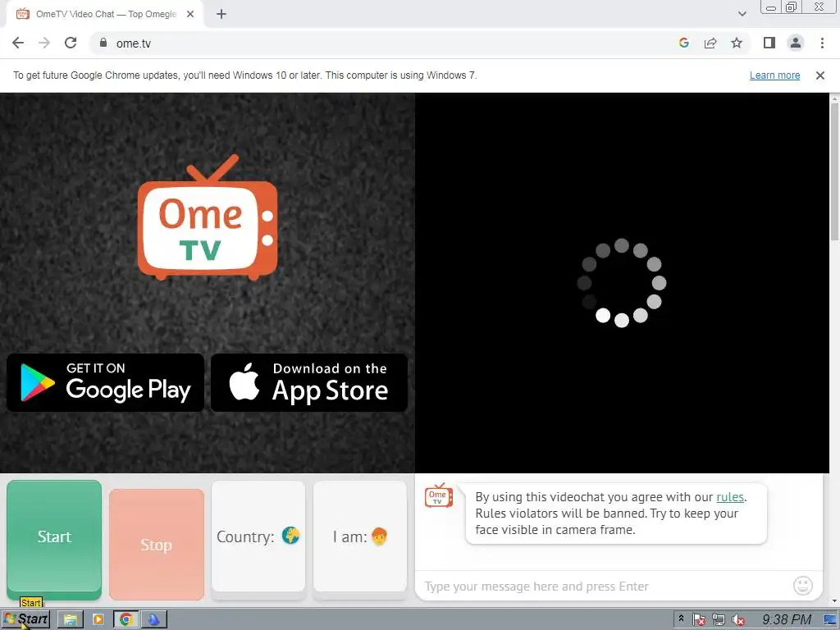Open Windows Explorer from the taskbar
This screenshot has height=630, width=840.
click(71, 620)
